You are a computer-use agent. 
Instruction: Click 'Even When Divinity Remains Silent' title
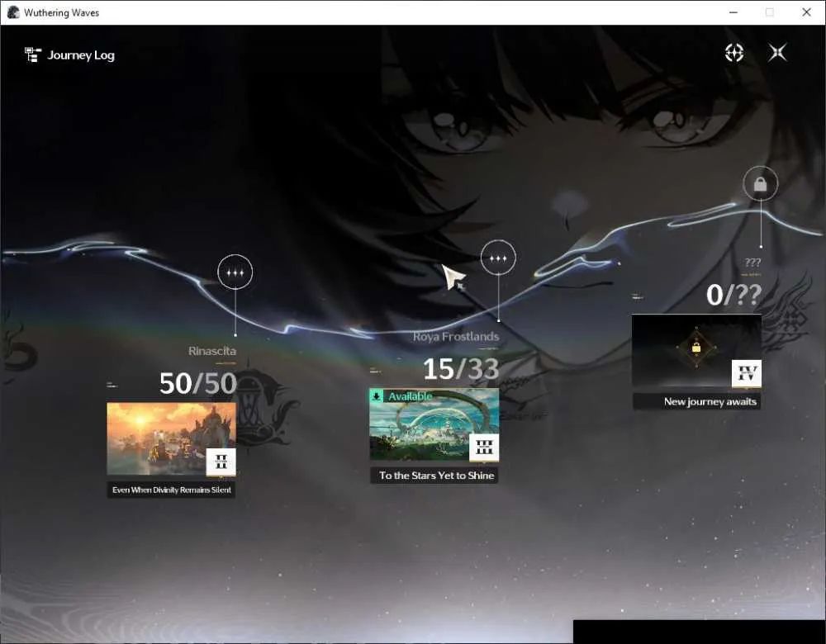point(171,490)
